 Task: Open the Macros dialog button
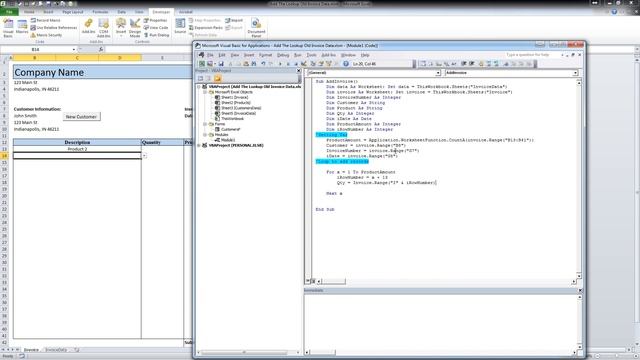click(x=22, y=27)
